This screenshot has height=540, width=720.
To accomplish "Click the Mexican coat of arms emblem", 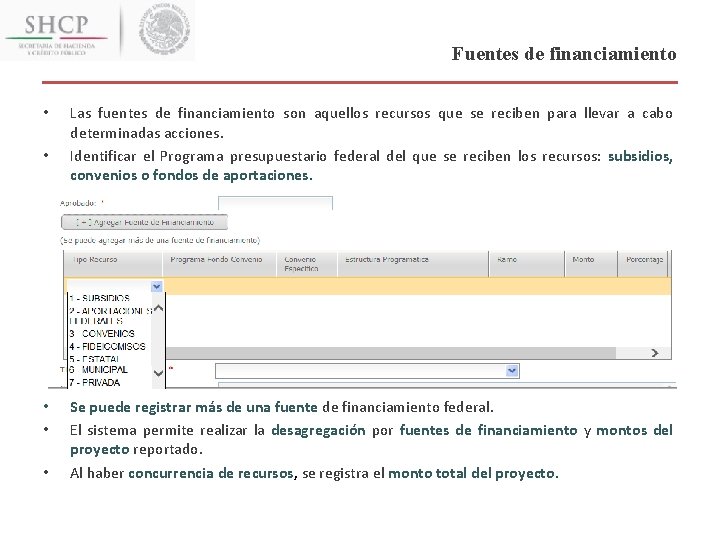I will (x=164, y=28).
